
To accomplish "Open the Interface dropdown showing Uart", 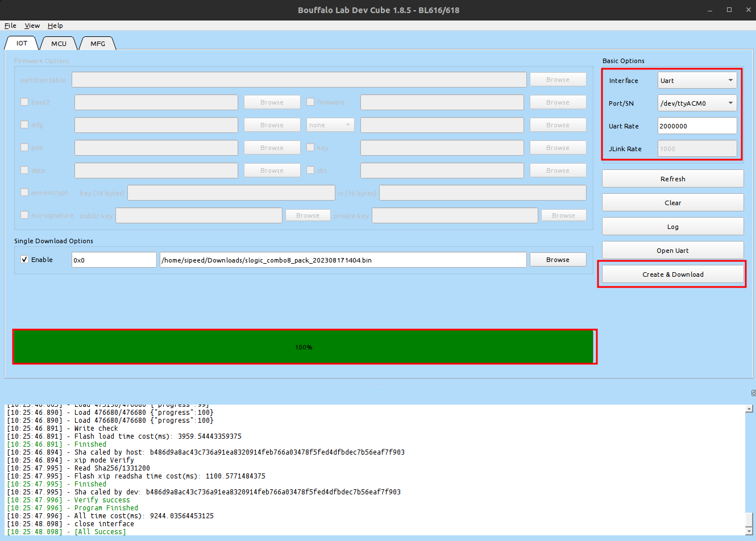I will 697,80.
